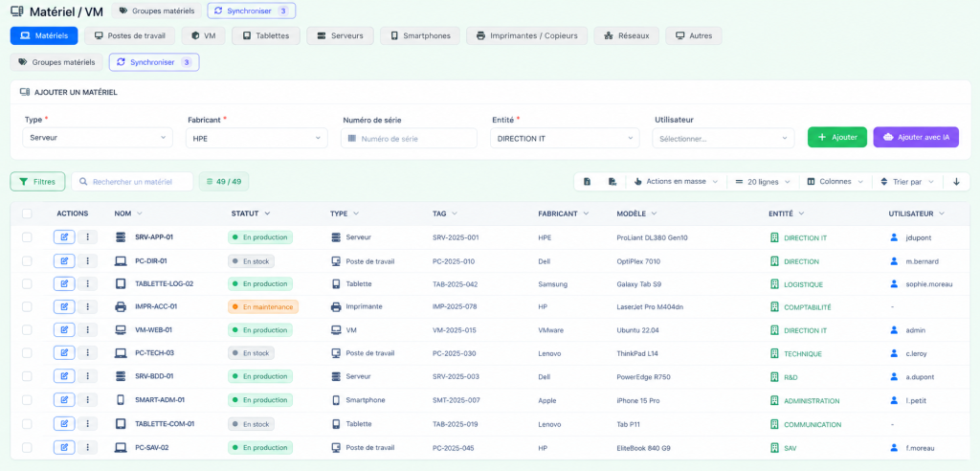Open the Actions en masse dropdown

pos(677,181)
